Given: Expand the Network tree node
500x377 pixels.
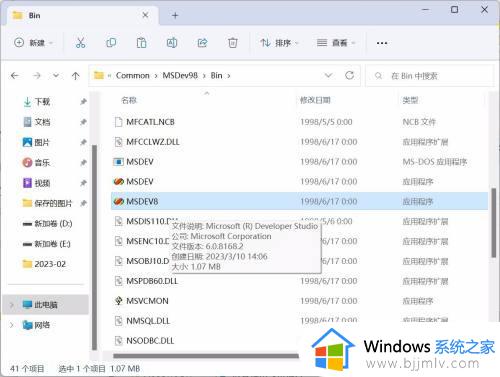Looking at the screenshot, I should coord(12,325).
